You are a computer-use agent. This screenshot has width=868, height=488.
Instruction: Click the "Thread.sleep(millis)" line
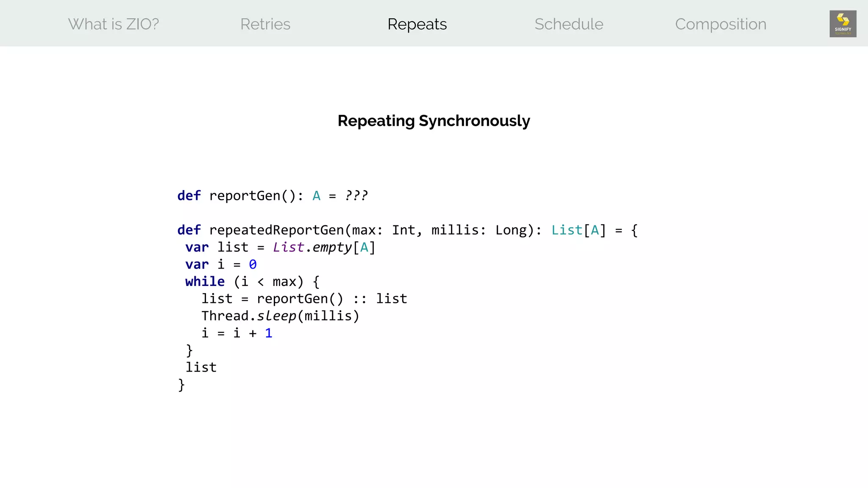coord(280,316)
